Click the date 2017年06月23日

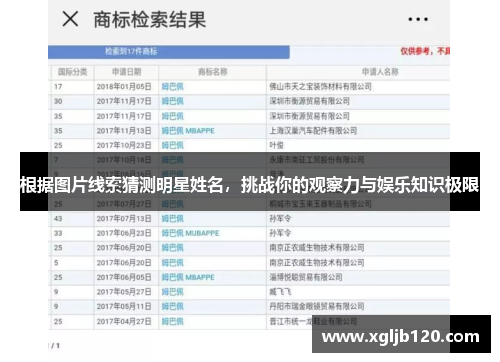point(124,233)
